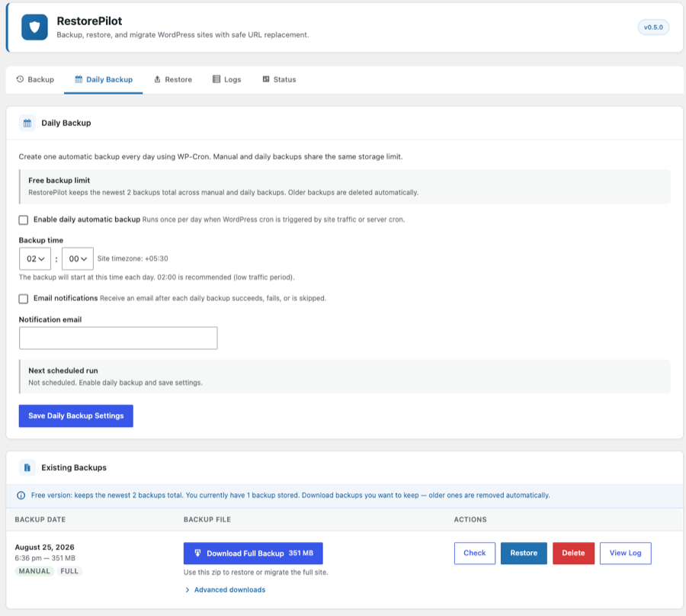Enable daily automatic backup checkbox
This screenshot has height=616, width=686.
pos(24,220)
